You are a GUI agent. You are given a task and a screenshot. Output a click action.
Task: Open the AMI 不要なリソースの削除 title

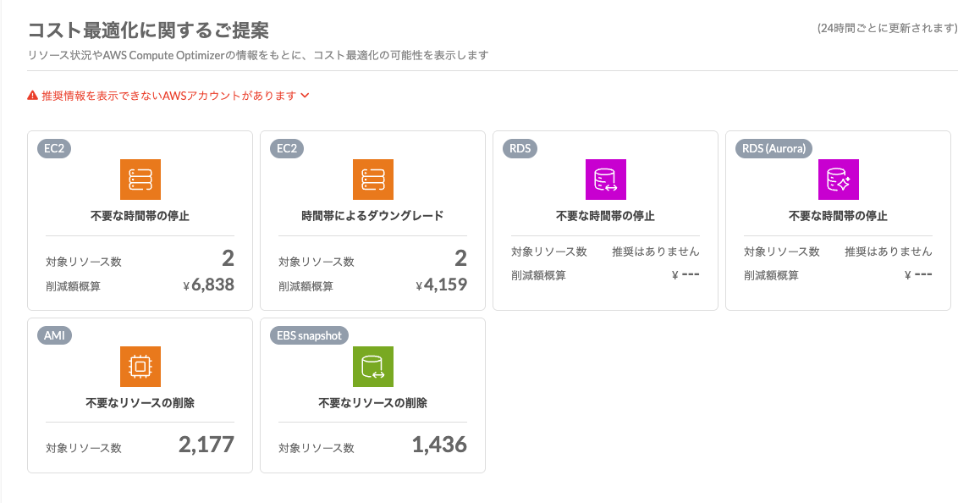click(140, 403)
